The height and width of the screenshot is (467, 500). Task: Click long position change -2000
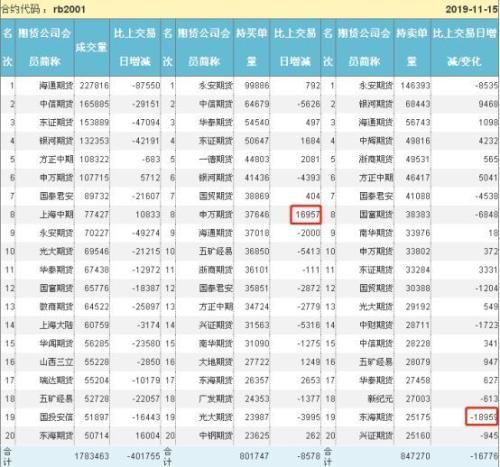[x=308, y=233]
